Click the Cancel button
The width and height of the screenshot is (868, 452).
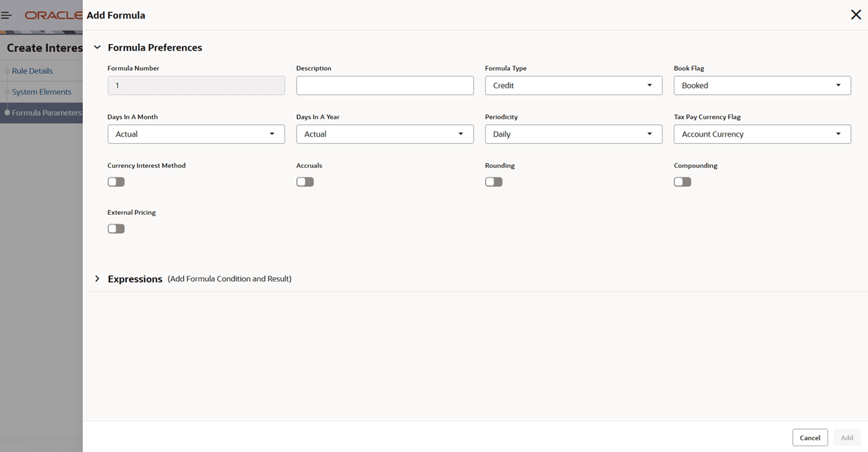coord(810,438)
